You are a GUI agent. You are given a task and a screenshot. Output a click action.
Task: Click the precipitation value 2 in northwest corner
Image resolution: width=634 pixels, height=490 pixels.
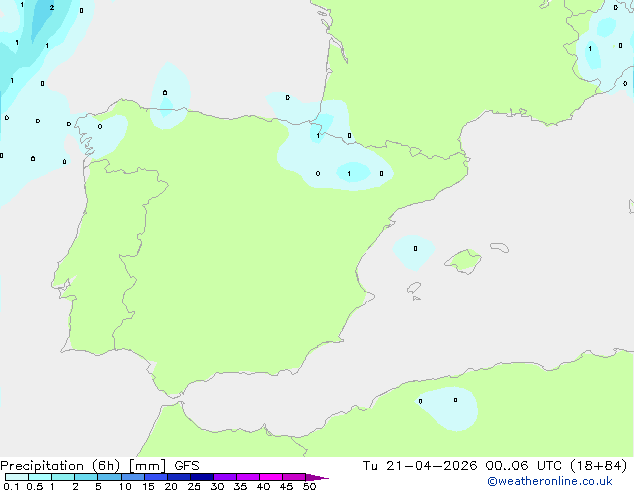click(x=52, y=8)
